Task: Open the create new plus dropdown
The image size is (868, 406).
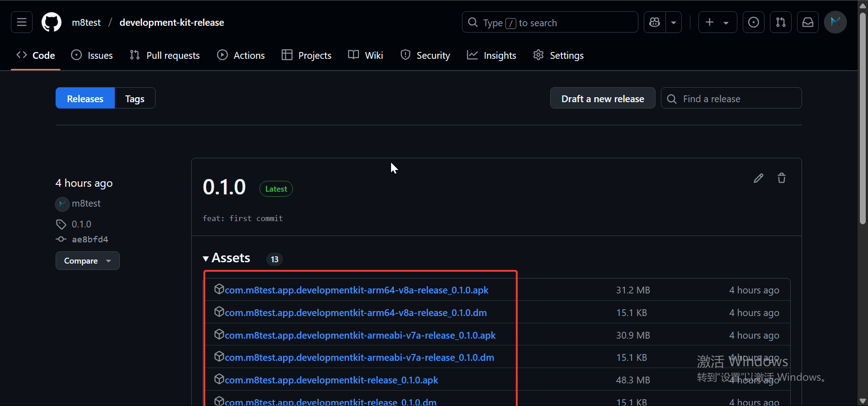Action: point(717,22)
